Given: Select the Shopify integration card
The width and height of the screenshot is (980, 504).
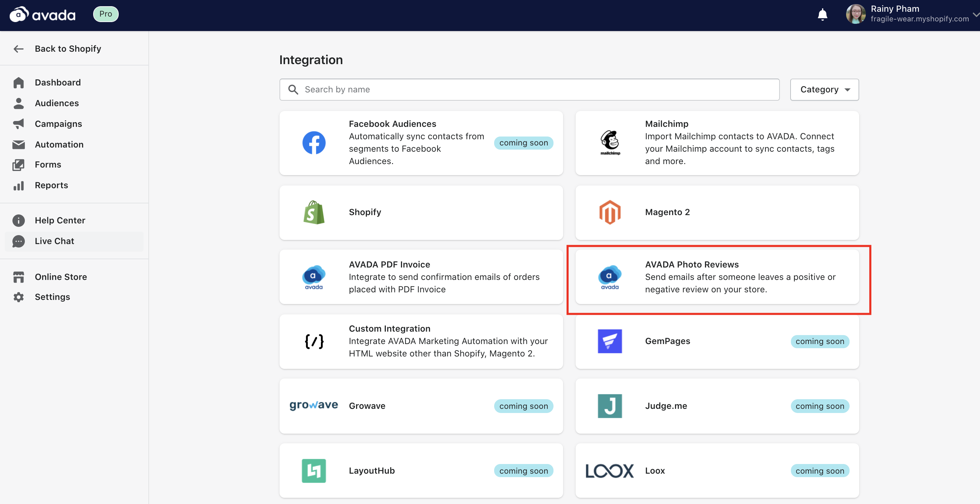Looking at the screenshot, I should coord(421,212).
